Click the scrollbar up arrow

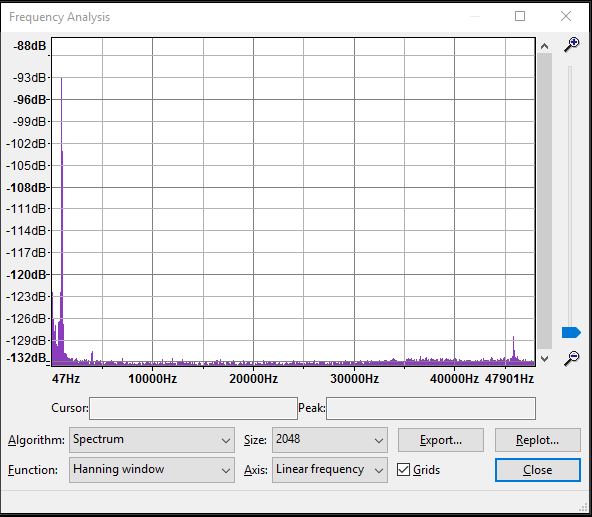544,46
